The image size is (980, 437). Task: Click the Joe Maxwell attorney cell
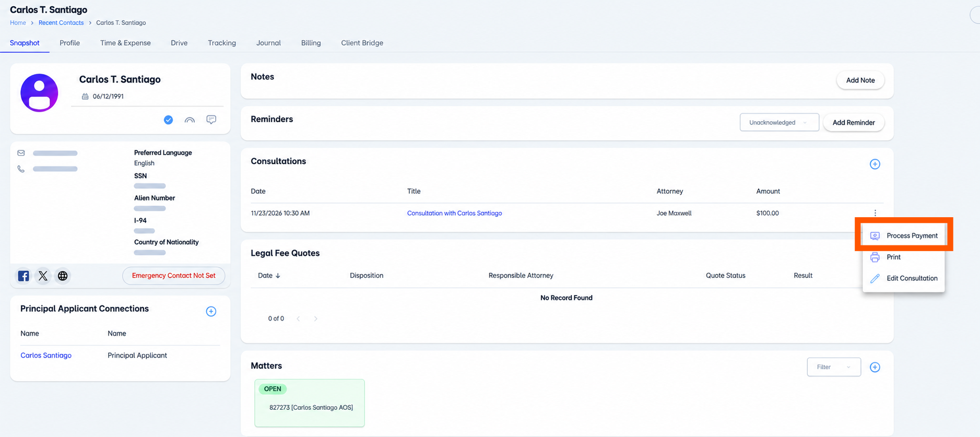[x=674, y=213]
